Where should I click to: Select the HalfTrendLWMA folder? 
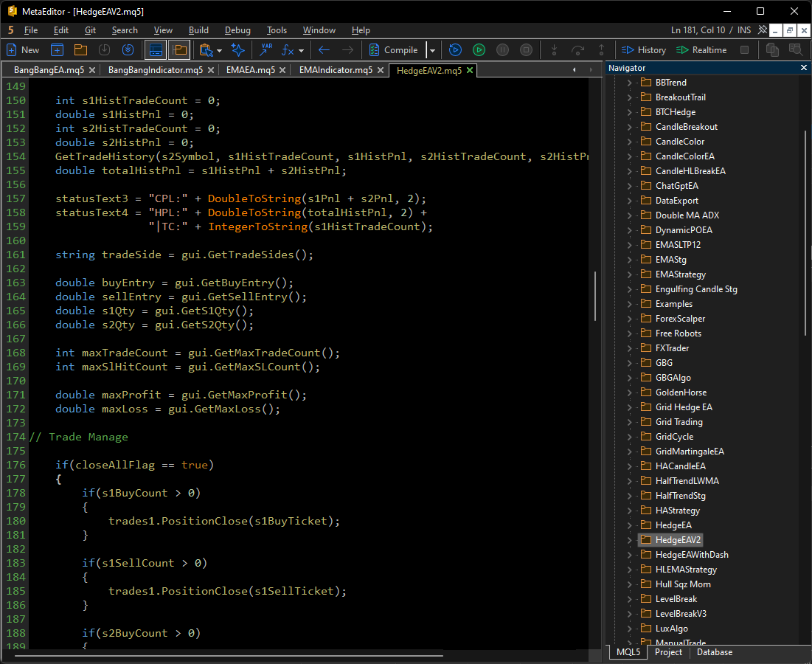[x=687, y=480]
